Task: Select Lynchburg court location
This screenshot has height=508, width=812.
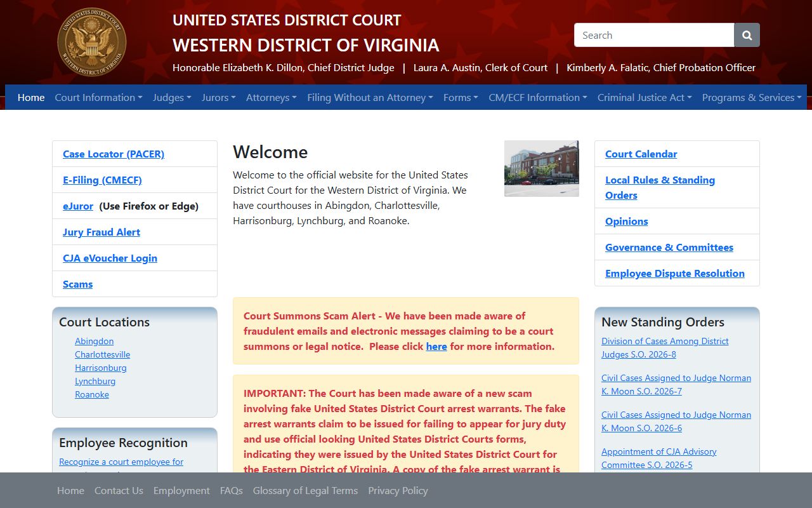Action: pos(95,381)
